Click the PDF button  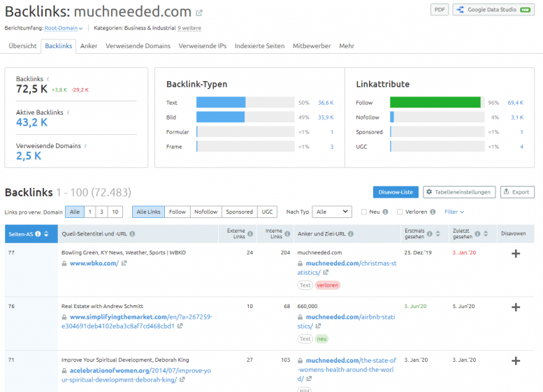(x=440, y=10)
